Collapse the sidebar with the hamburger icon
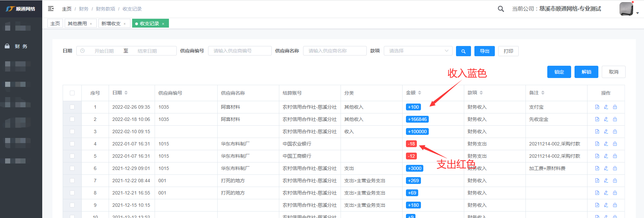The height and width of the screenshot is (218, 644). (51, 9)
